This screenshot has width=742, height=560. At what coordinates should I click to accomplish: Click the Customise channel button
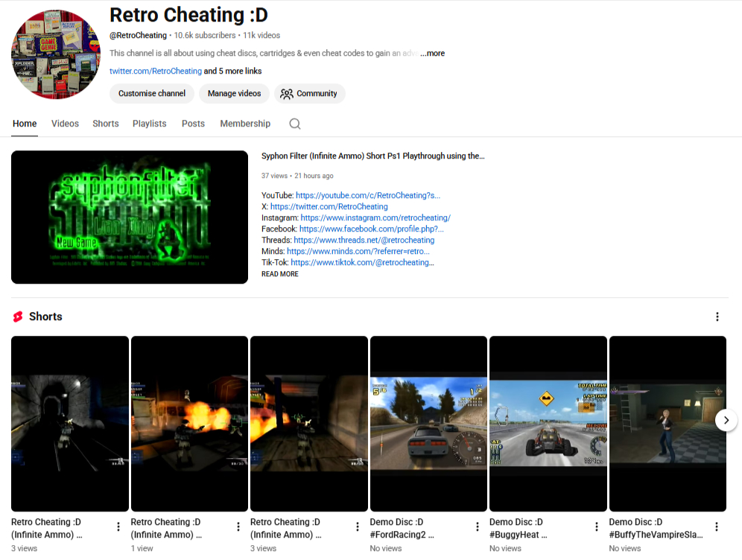[152, 93]
